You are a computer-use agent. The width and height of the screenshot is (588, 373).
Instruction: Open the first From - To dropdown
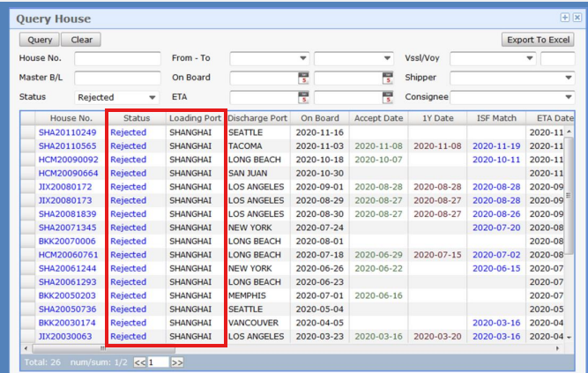(x=303, y=58)
